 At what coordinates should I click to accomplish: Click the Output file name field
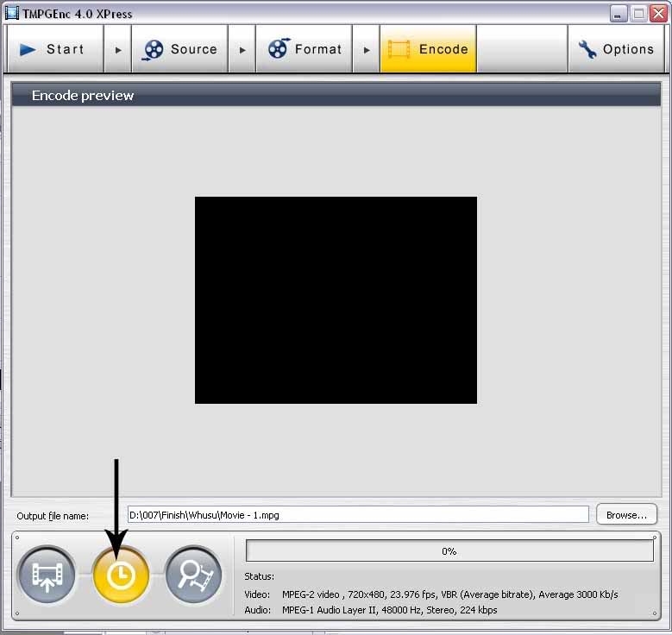point(358,514)
